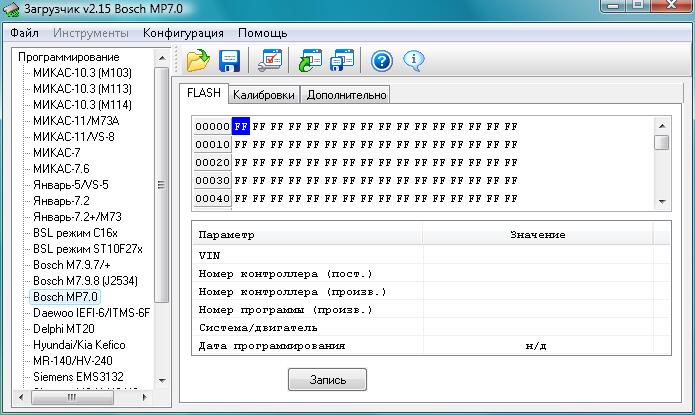Select МИКАС-7 in tree
Screen dimensions: 695x415
coord(57,153)
